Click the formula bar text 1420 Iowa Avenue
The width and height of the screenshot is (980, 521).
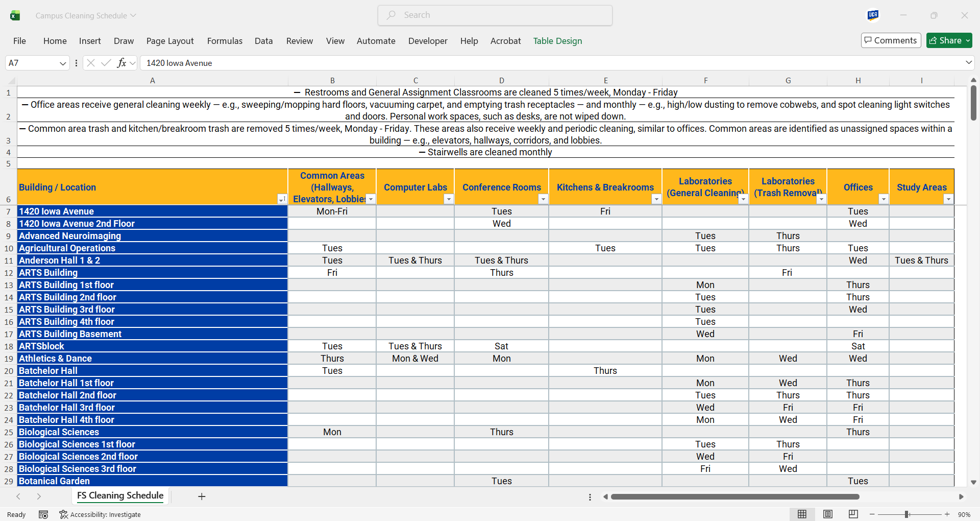click(x=179, y=63)
